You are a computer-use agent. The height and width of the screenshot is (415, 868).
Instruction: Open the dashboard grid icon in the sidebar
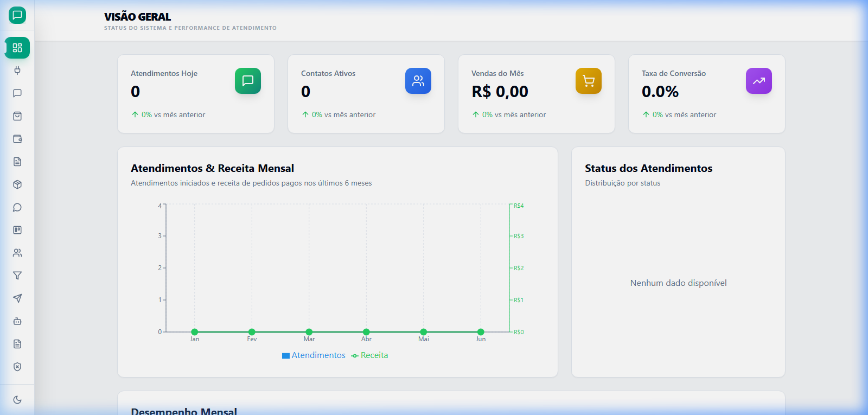click(17, 48)
